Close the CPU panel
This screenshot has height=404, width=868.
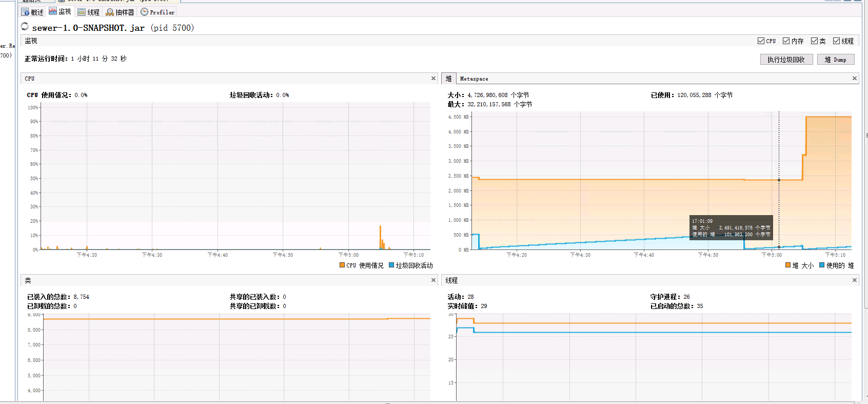point(433,79)
